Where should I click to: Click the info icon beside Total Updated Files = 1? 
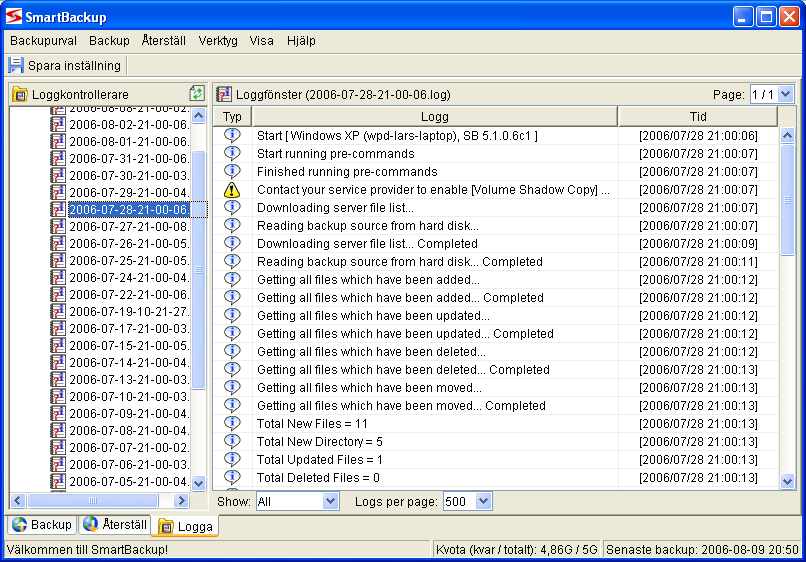[x=232, y=459]
